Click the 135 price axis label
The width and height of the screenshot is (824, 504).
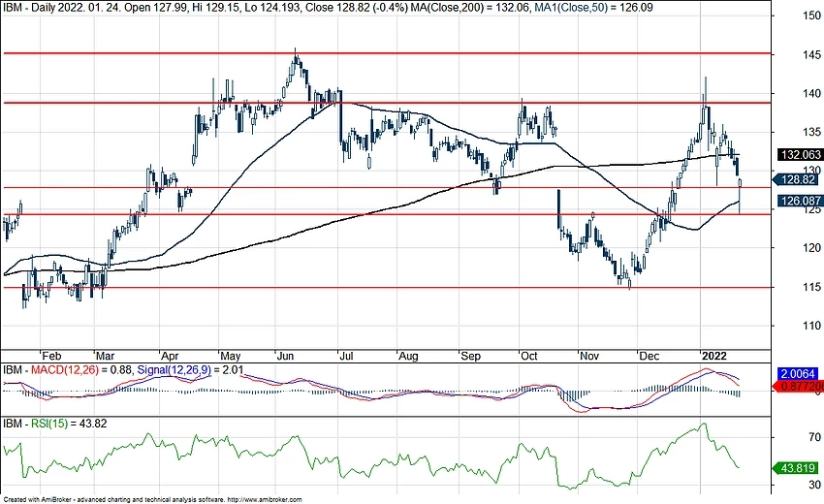click(811, 132)
